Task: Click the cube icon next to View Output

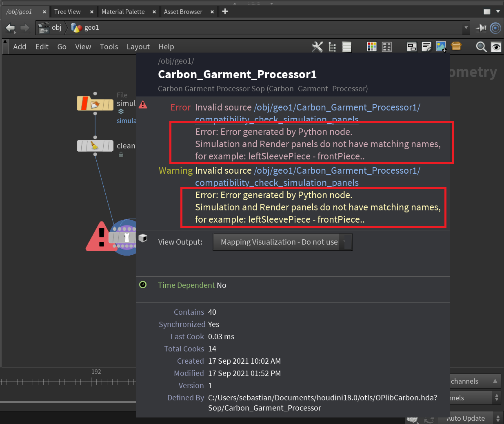Action: (x=143, y=238)
